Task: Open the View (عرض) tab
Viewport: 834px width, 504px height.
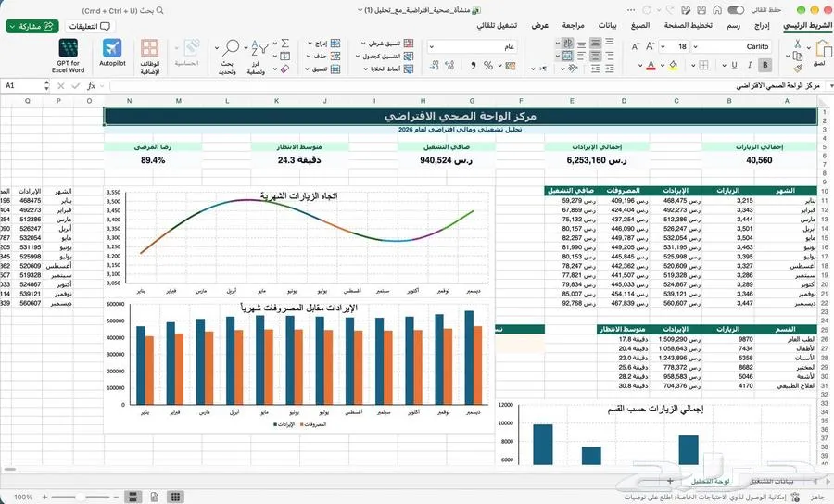Action: (x=540, y=26)
